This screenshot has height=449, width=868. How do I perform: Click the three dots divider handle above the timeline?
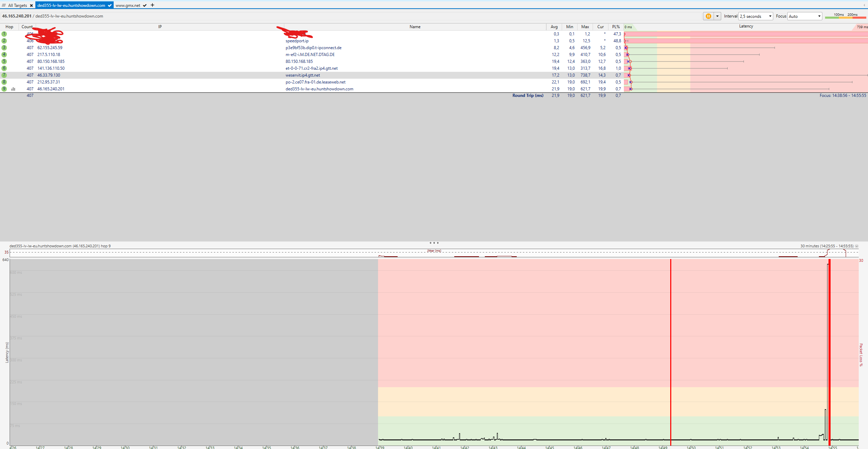coord(434,243)
